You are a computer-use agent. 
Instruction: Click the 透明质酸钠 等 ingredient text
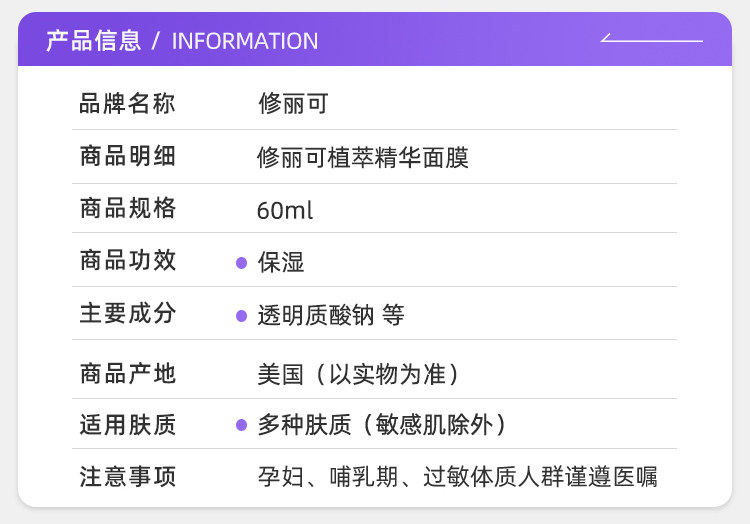coord(331,316)
